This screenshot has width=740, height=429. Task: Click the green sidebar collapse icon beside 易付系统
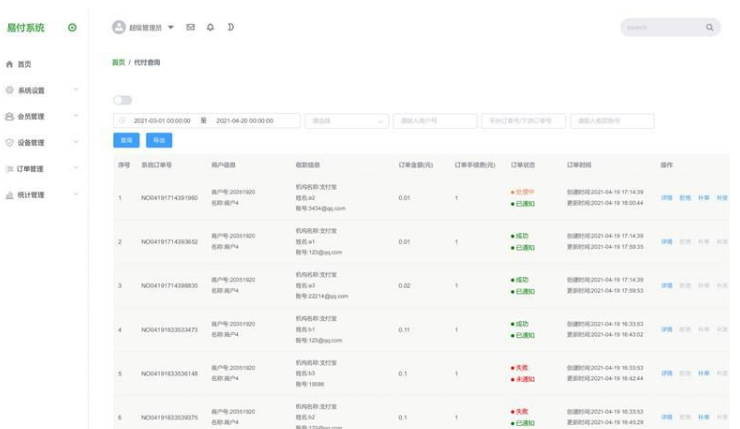pyautogui.click(x=72, y=27)
